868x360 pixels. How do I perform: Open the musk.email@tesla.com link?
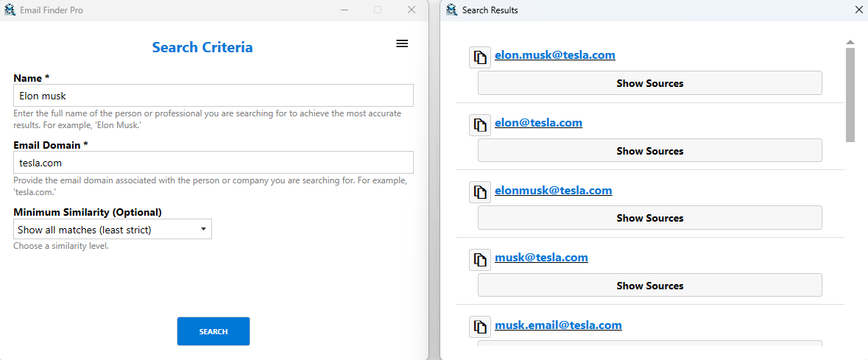coord(558,325)
